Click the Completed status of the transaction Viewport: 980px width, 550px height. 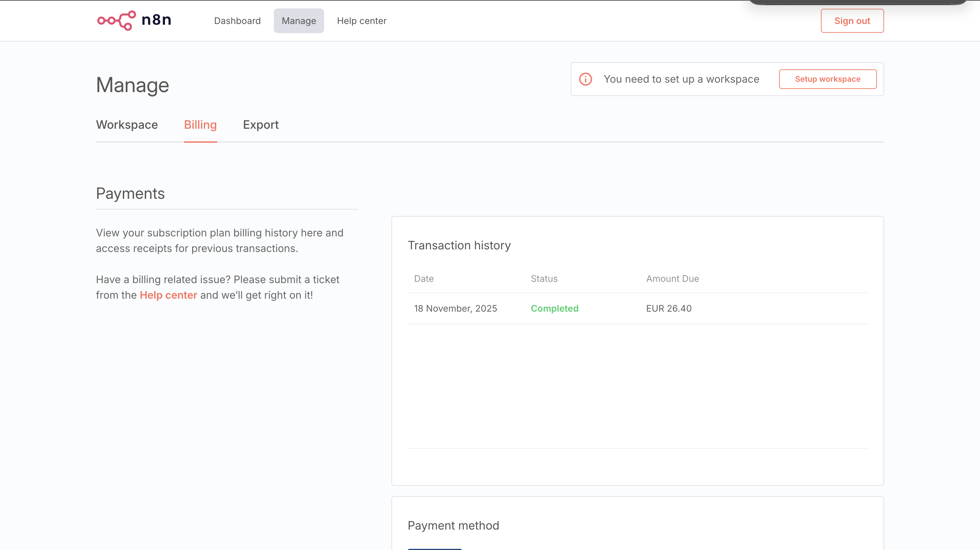point(554,308)
